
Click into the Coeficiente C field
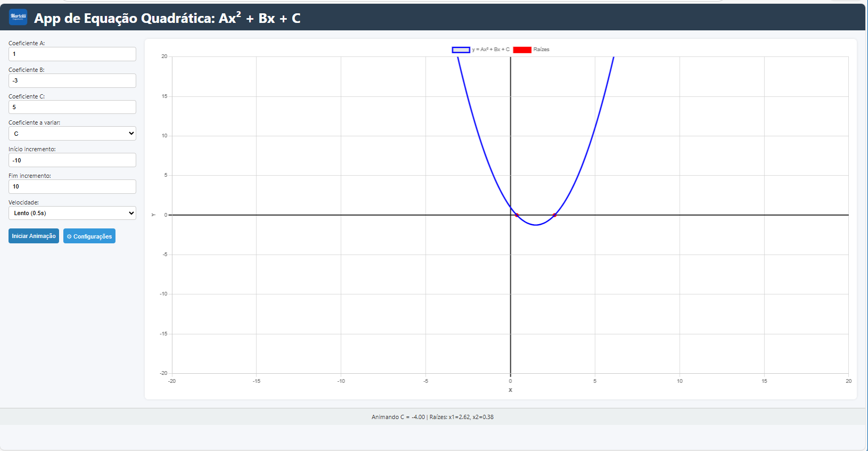click(72, 107)
